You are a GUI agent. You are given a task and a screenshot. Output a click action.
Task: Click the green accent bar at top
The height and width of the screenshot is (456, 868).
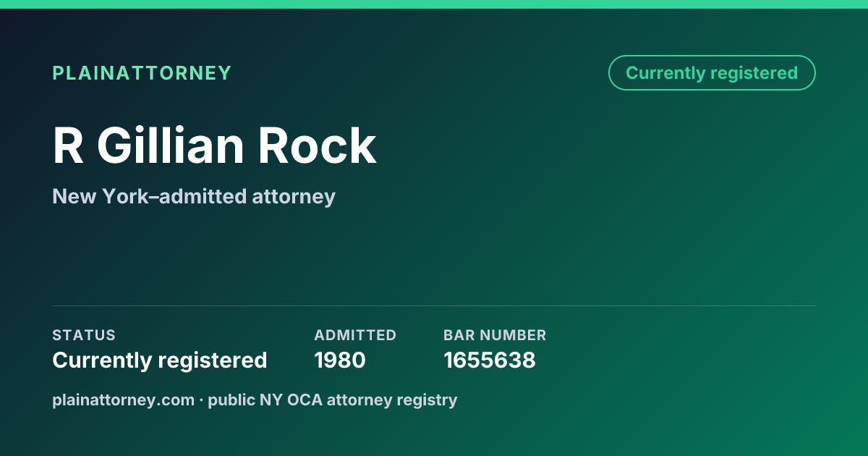[x=434, y=4]
